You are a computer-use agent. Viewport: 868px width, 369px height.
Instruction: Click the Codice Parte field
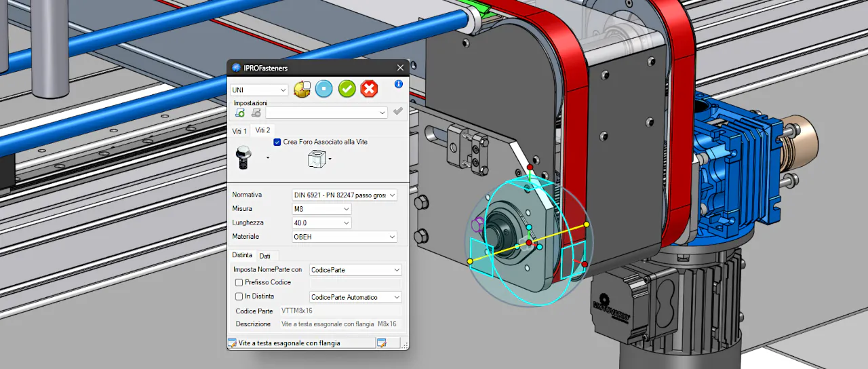[340, 311]
